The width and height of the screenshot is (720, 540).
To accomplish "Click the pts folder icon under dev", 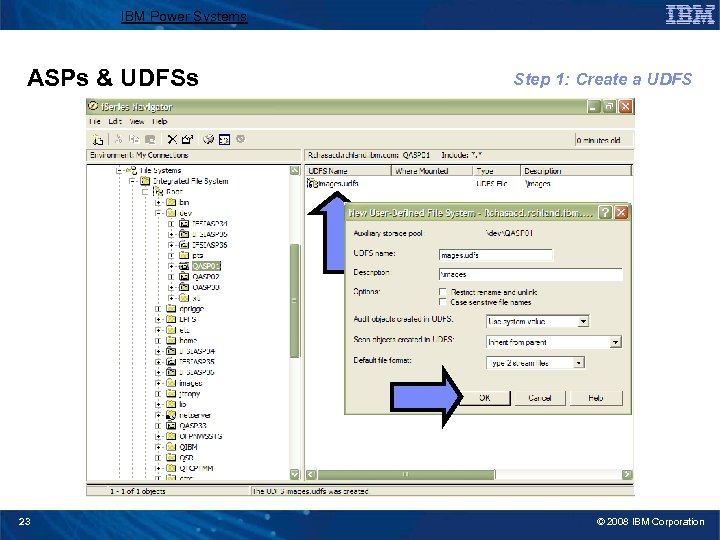I will coord(184,255).
